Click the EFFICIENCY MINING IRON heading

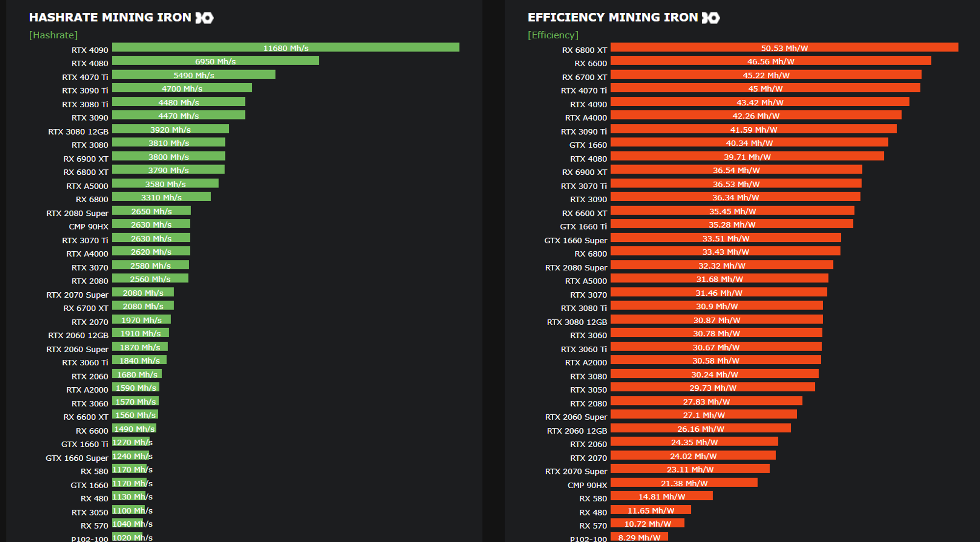612,18
